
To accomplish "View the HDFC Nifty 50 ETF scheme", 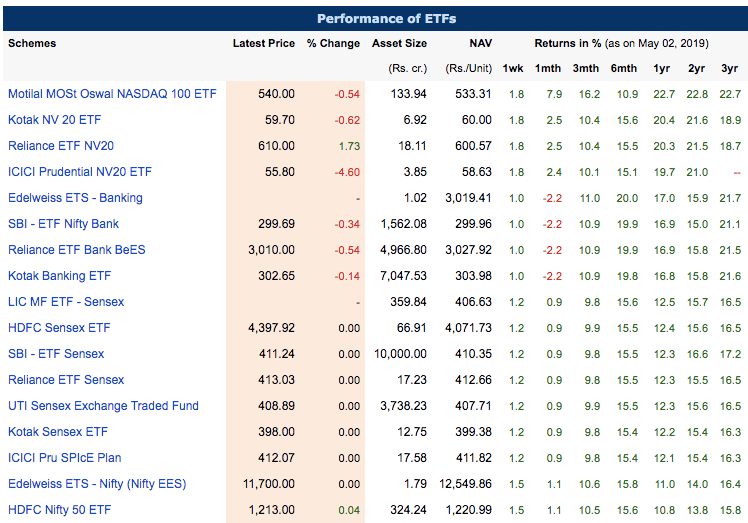I will (x=60, y=510).
